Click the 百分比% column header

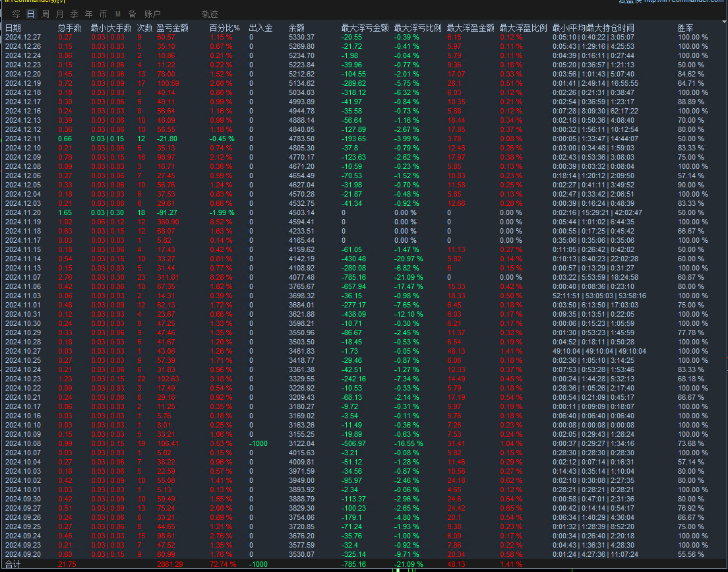click(225, 28)
